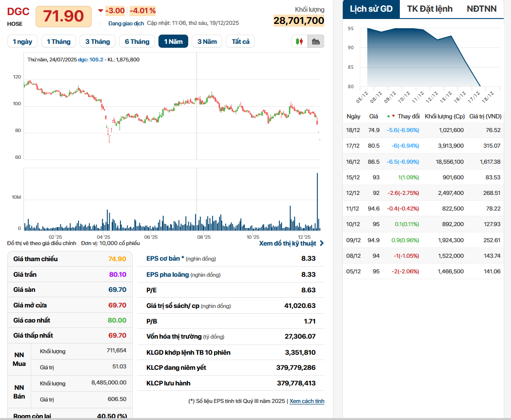Click the tallest volume bar in December
Viewport: 511px width, 420px height.
tap(317, 202)
